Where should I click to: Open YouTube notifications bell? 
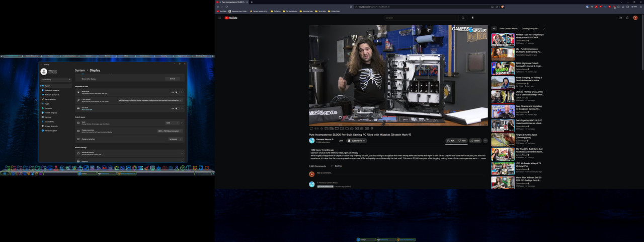click(627, 18)
